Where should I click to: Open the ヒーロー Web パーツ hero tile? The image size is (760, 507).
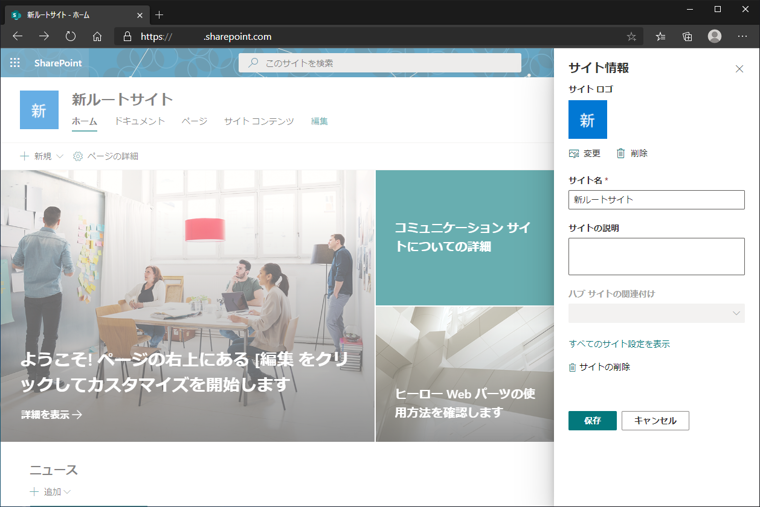pyautogui.click(x=464, y=374)
